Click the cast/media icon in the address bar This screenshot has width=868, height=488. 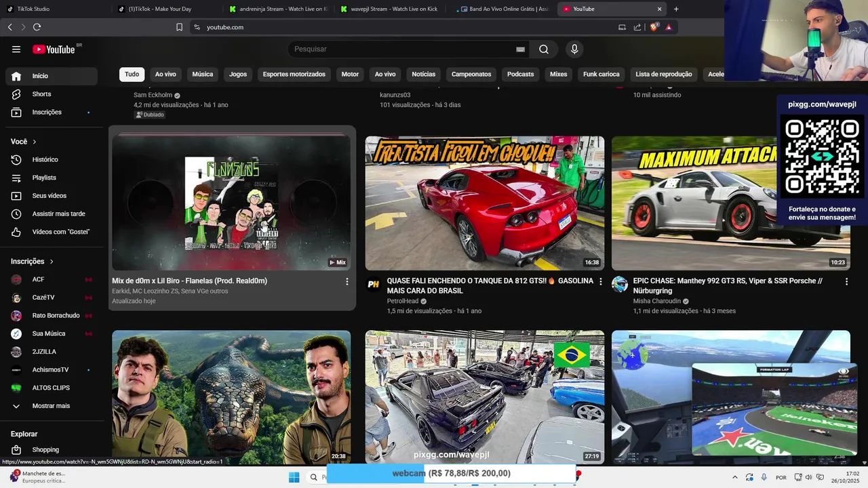tap(622, 27)
